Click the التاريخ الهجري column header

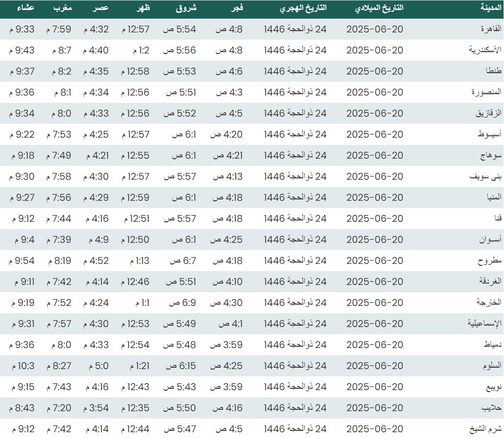click(x=303, y=8)
